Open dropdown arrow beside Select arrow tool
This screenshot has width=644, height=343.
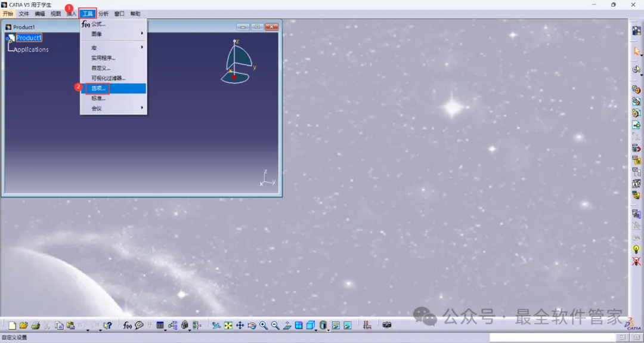[x=641, y=55]
